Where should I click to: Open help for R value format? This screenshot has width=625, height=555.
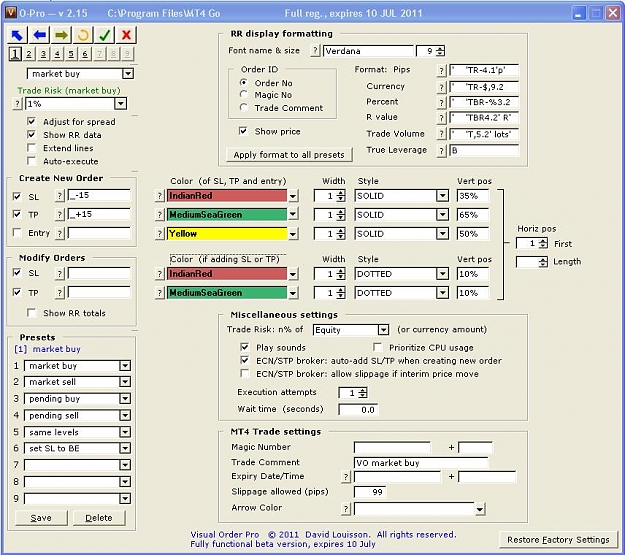pyautogui.click(x=441, y=118)
